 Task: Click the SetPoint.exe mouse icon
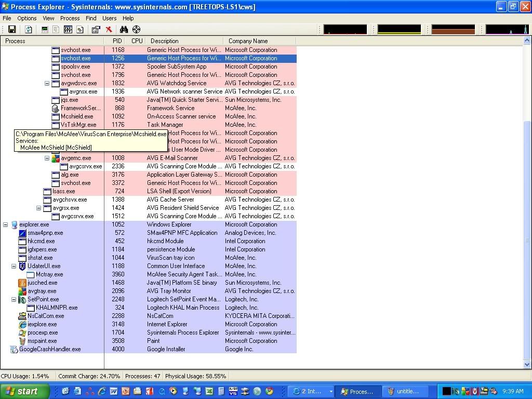pos(22,300)
